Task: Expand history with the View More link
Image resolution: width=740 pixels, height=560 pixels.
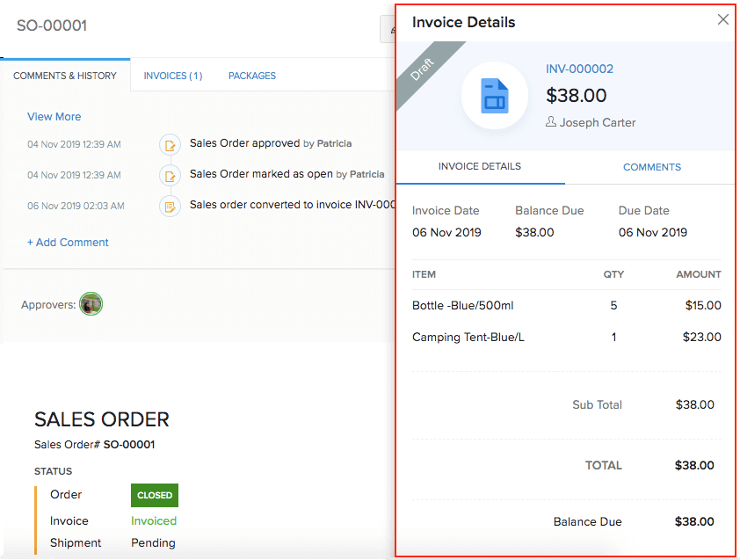Action: tap(54, 116)
